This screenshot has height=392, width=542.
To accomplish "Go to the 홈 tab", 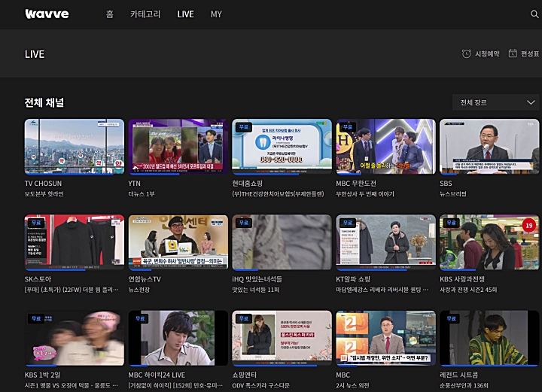I will coord(110,14).
